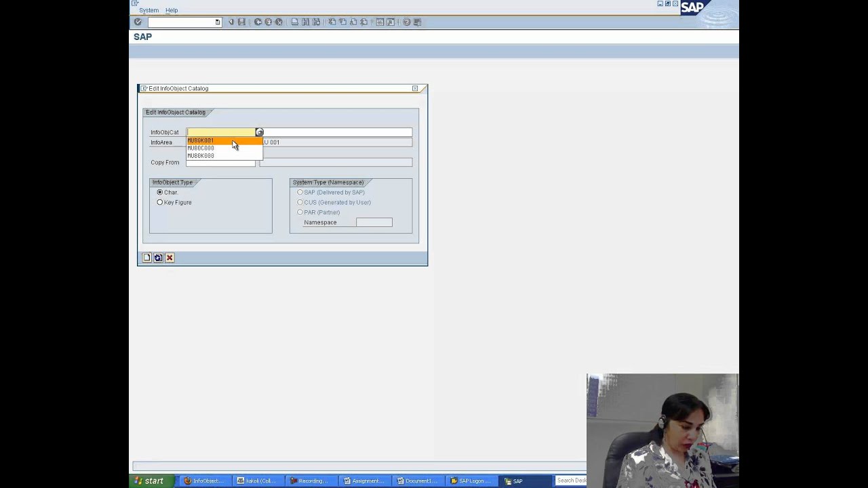The height and width of the screenshot is (488, 868).
Task: Switch to Assignment taskbar window
Action: (x=364, y=481)
